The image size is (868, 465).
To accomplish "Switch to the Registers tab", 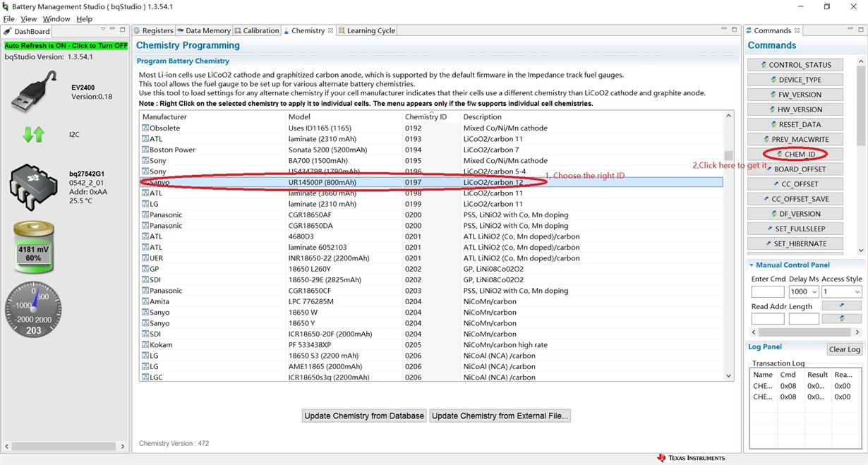I will click(x=153, y=30).
